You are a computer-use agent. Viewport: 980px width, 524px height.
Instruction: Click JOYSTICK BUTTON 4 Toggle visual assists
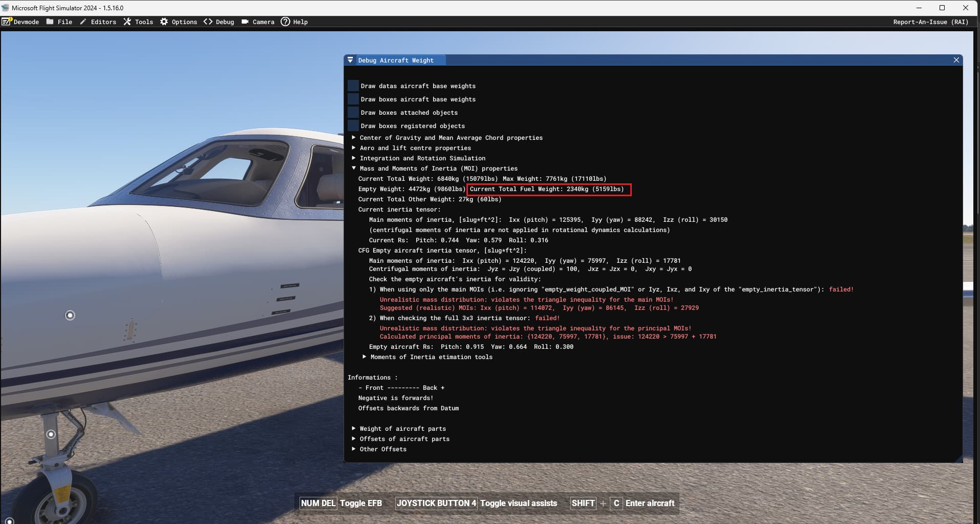click(477, 503)
